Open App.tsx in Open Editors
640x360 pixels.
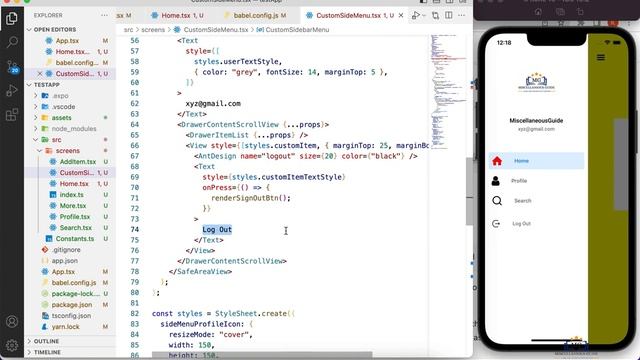(x=67, y=40)
